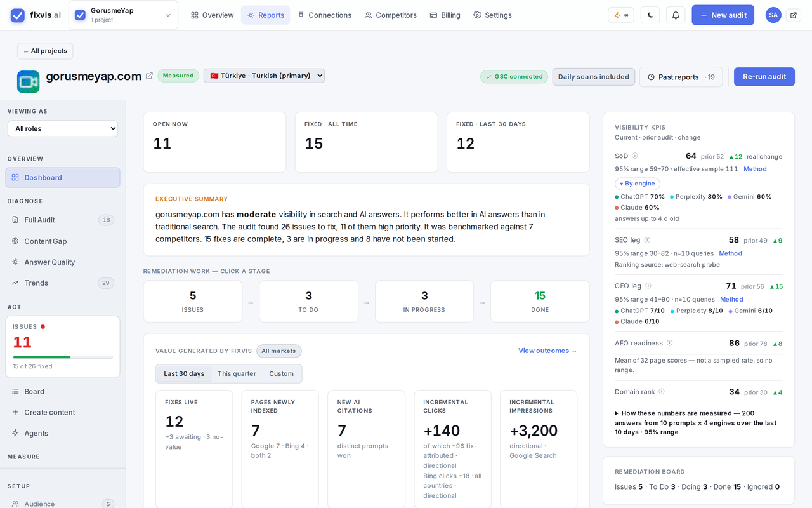Screen dimensions: 812x508
Task: Go to the Overview tab
Action: pos(213,15)
